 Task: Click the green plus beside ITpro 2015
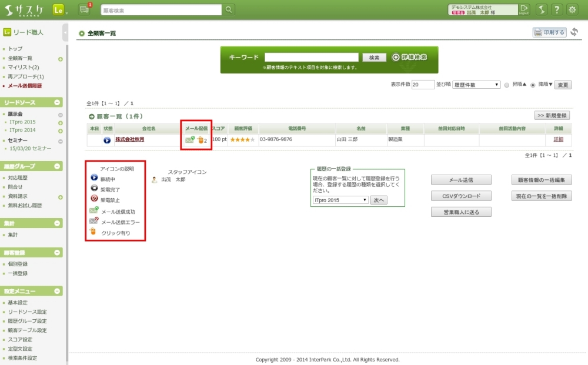click(60, 122)
